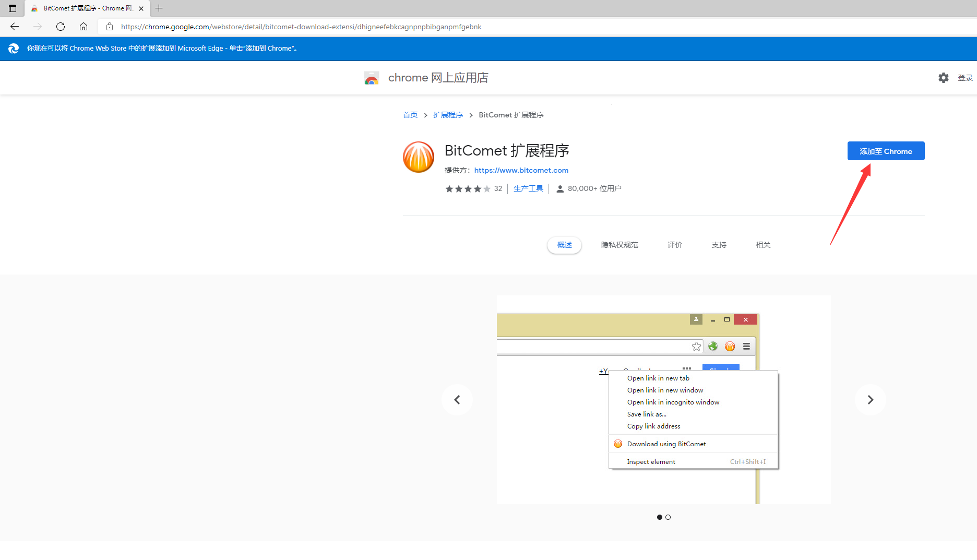Show next screenshot with right chevron

(x=870, y=400)
